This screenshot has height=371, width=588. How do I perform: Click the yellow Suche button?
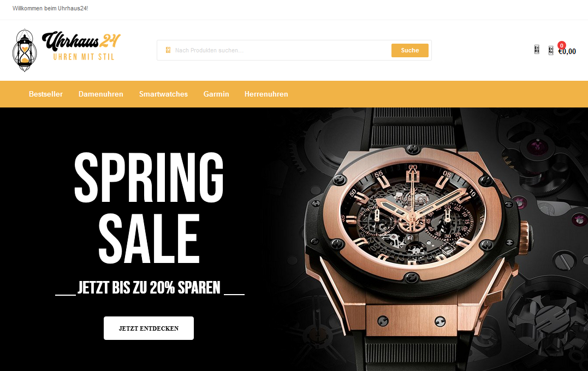pyautogui.click(x=410, y=50)
